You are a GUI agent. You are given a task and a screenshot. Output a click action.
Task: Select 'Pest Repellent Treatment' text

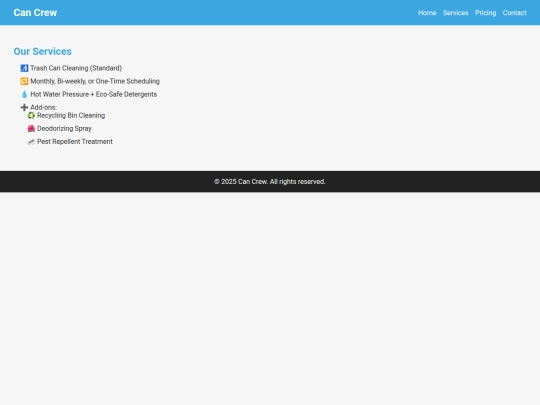tap(75, 142)
